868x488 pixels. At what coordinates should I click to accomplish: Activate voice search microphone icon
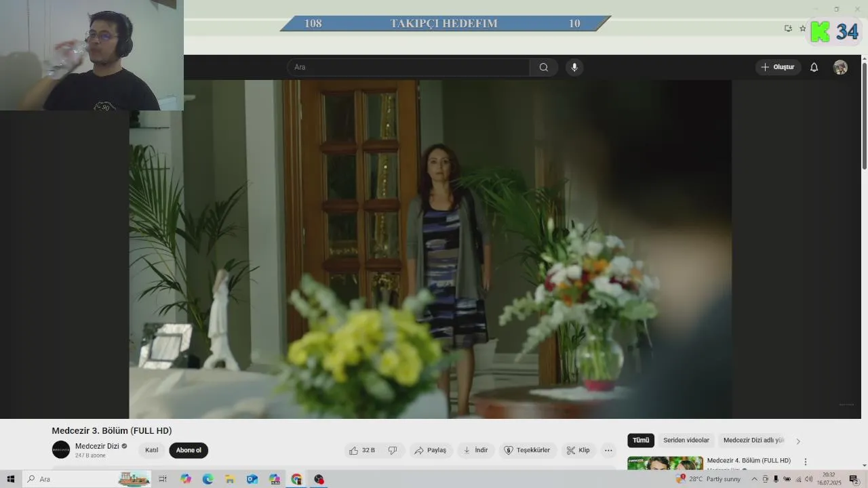[574, 67]
